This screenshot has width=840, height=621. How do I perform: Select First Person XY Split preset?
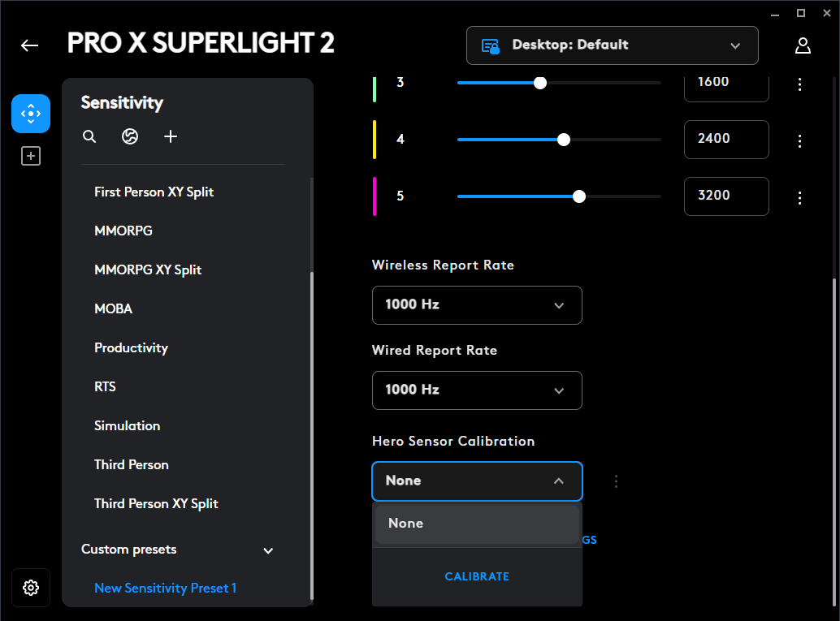pos(154,192)
